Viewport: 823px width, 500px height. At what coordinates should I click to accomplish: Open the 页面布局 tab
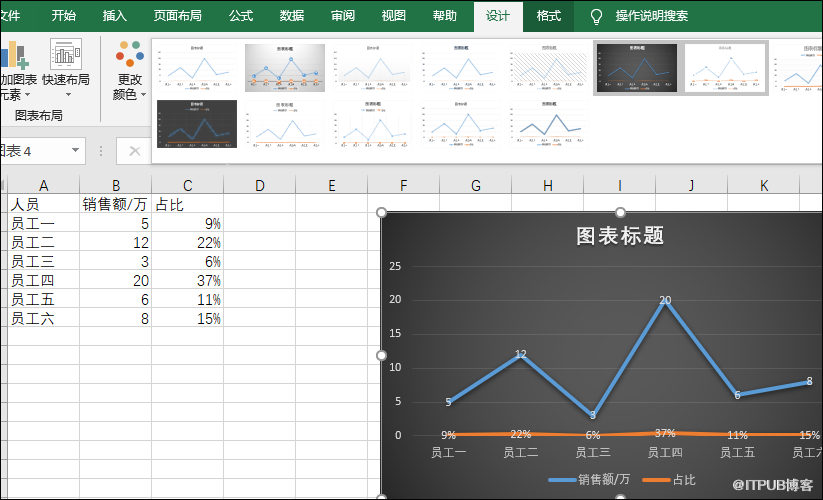(x=177, y=16)
